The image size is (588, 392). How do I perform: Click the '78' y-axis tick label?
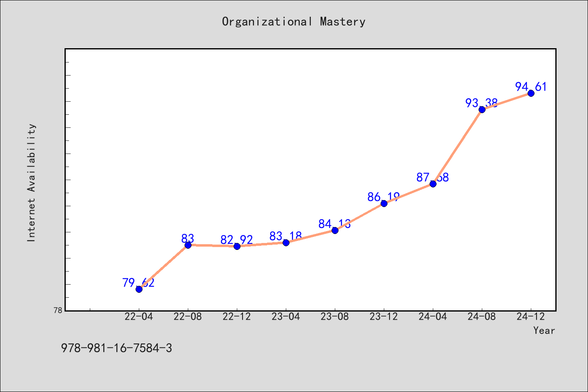pos(58,310)
